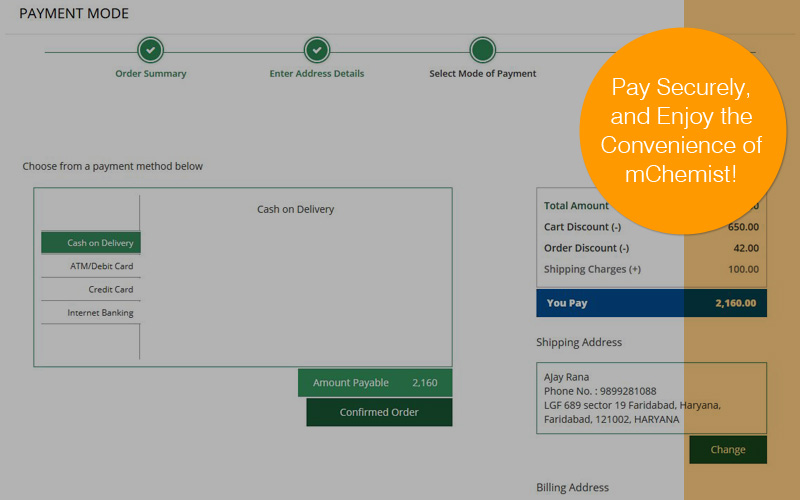The width and height of the screenshot is (800, 500).
Task: Choose the Credit Card payment method
Action: click(x=91, y=290)
